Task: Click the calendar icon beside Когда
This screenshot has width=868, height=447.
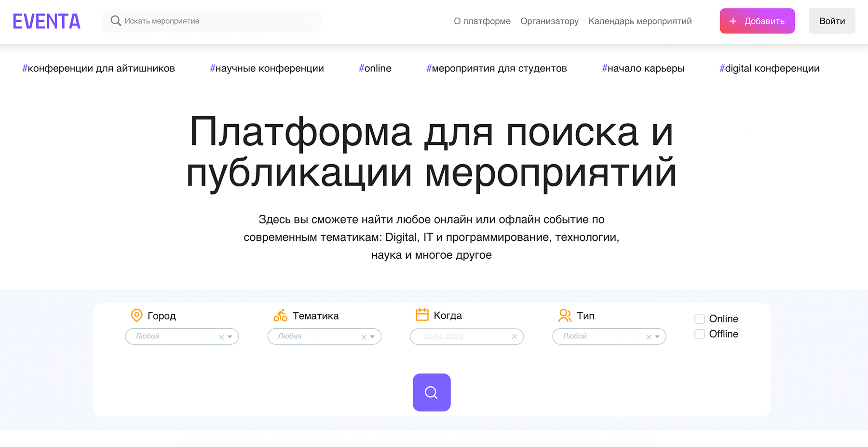Action: click(x=422, y=315)
